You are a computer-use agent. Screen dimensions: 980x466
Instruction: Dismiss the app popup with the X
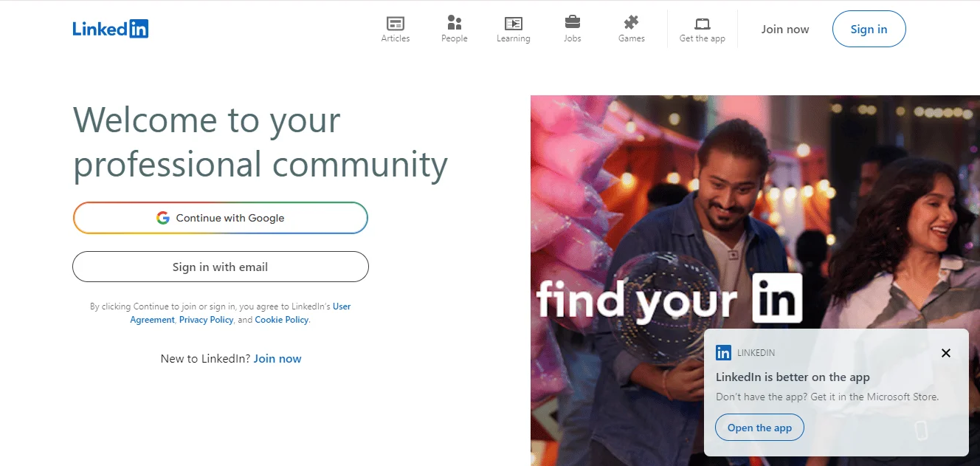coord(945,353)
